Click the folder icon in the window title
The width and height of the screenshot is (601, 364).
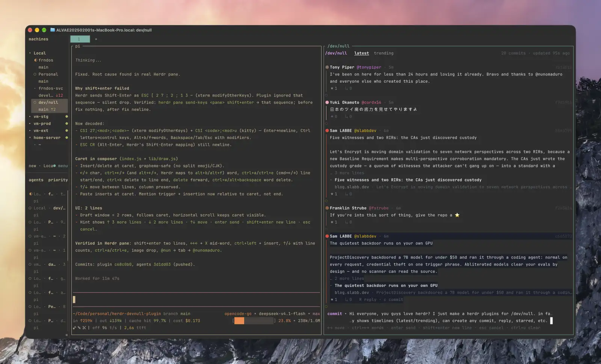point(53,30)
